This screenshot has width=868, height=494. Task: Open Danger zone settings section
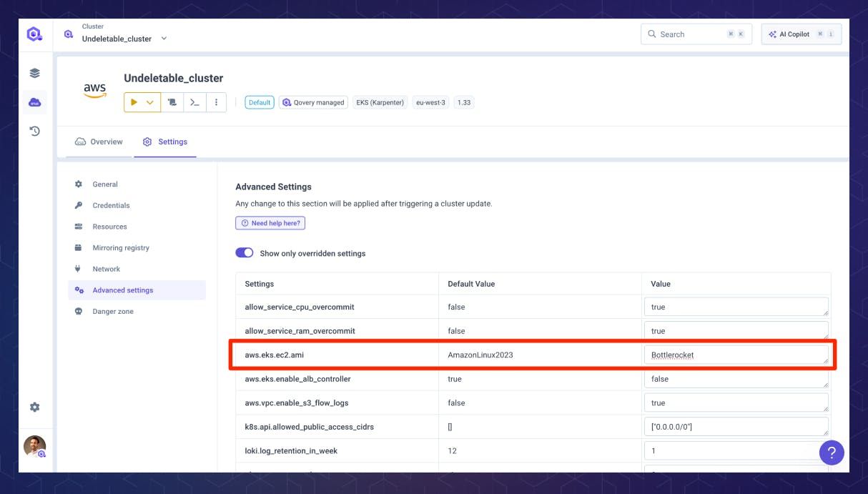[x=112, y=312]
